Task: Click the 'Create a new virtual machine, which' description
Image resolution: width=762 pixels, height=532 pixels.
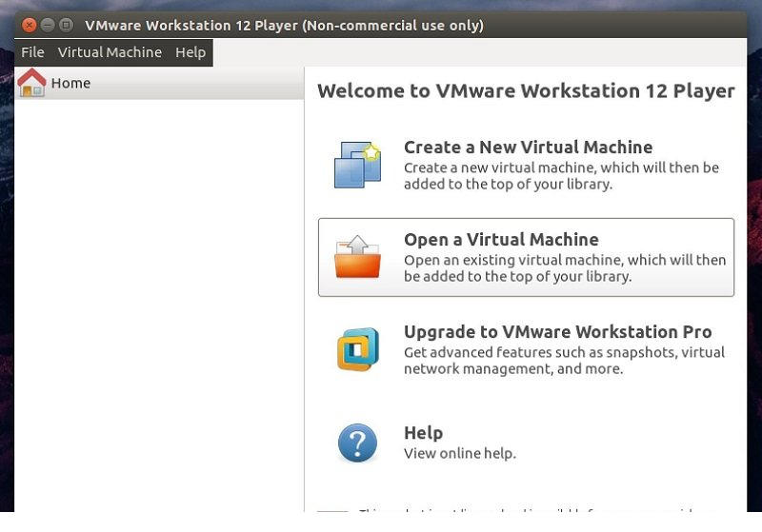Action: click(x=561, y=176)
